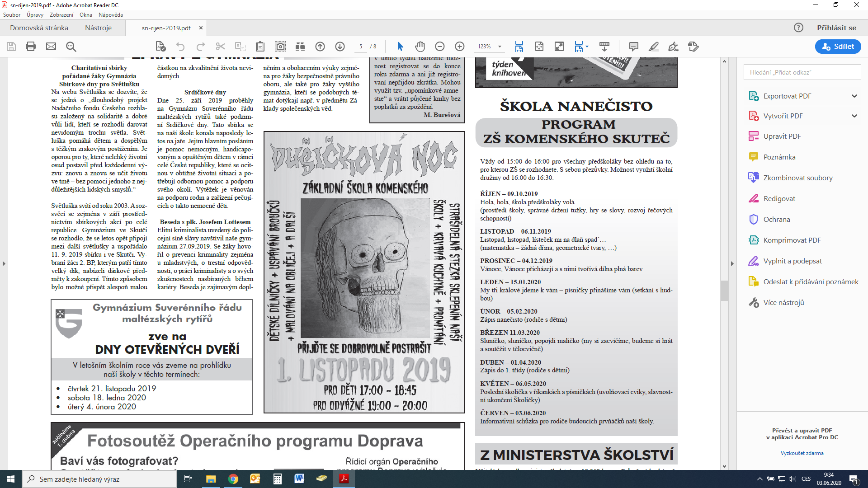868x488 pixels.
Task: Send file by email envelope icon
Action: pyautogui.click(x=51, y=47)
